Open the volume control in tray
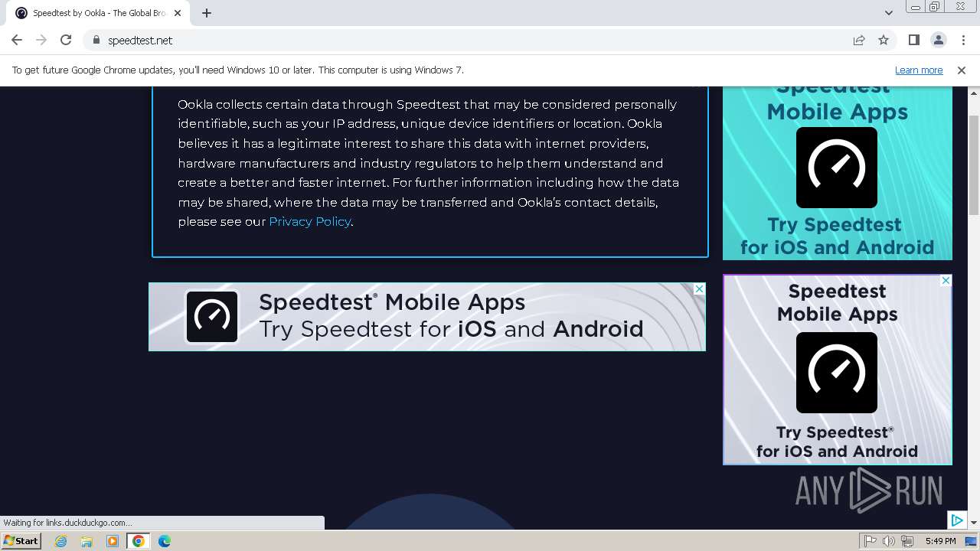This screenshot has height=551, width=980. click(889, 541)
